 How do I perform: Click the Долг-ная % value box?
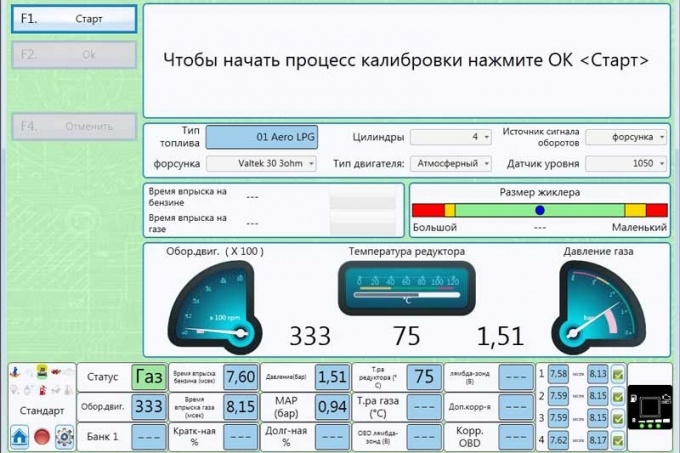point(333,437)
